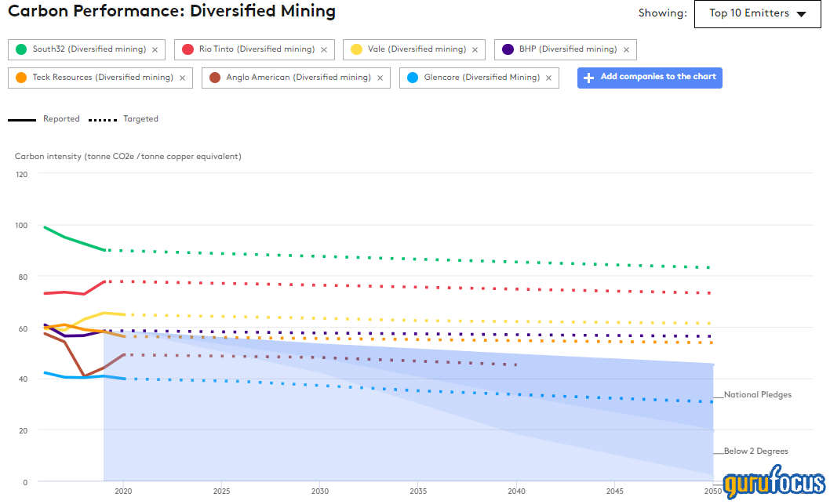The width and height of the screenshot is (830, 504).
Task: Click the 2030 x-axis tick label
Action: tap(320, 491)
